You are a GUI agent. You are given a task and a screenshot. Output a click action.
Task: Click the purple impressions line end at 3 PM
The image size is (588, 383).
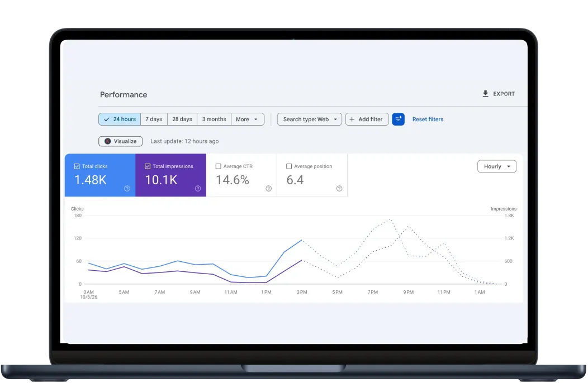click(301, 260)
